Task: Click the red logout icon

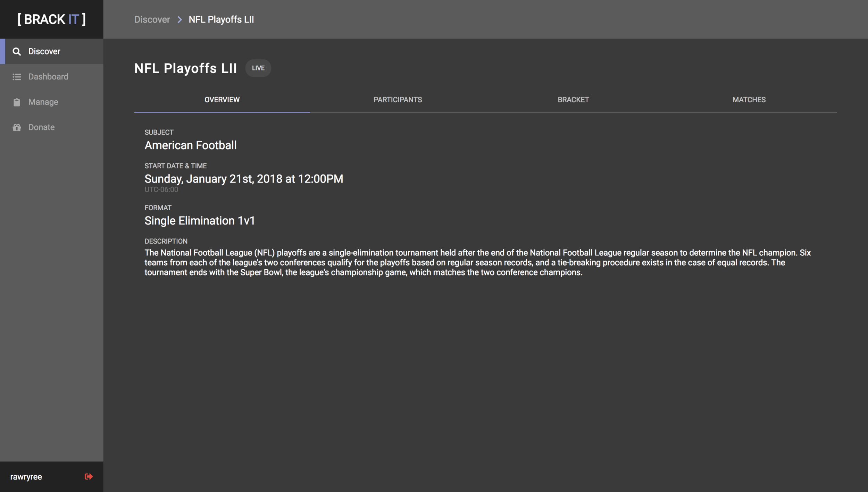Action: point(89,476)
